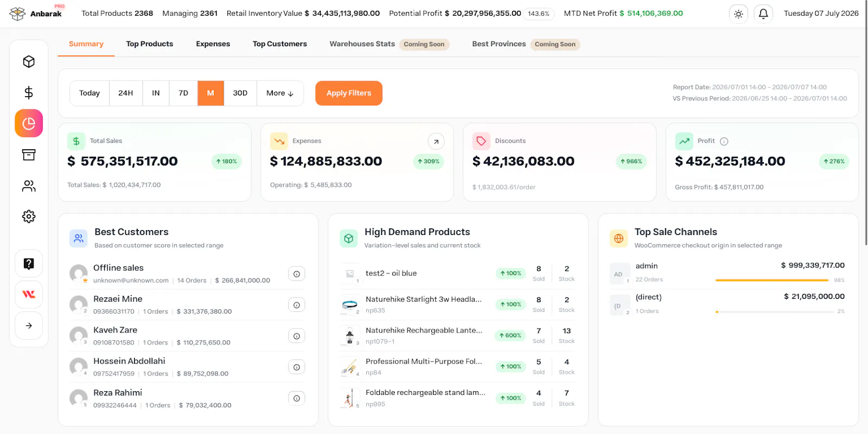Open the test2 – oil blue product

(391, 273)
